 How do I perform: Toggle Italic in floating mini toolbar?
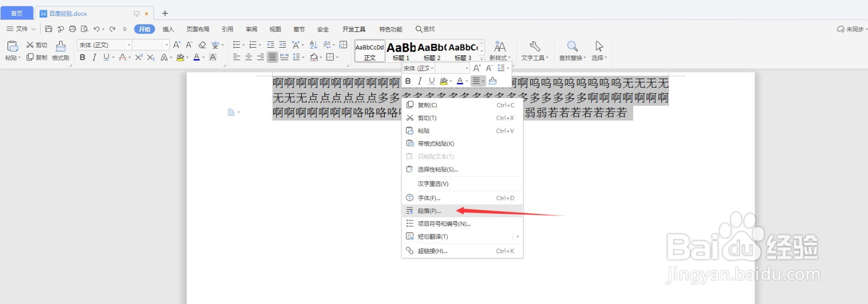coord(420,81)
